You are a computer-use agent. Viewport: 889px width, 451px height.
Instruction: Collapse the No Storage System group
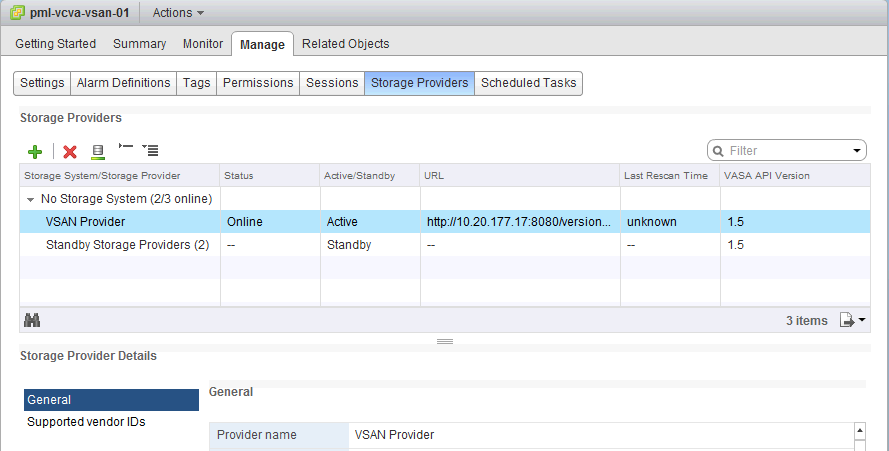(30, 199)
